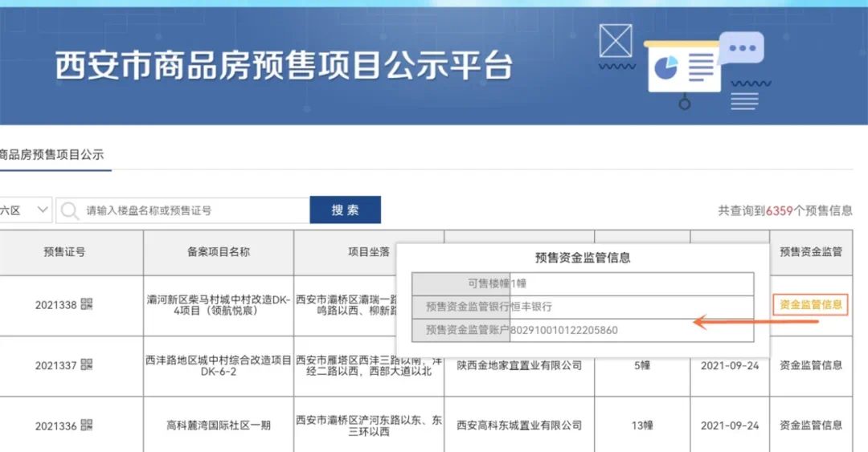This screenshot has height=452, width=868.
Task: Click location 西安市灞桥区浐河东路以东 cell
Action: (369, 426)
